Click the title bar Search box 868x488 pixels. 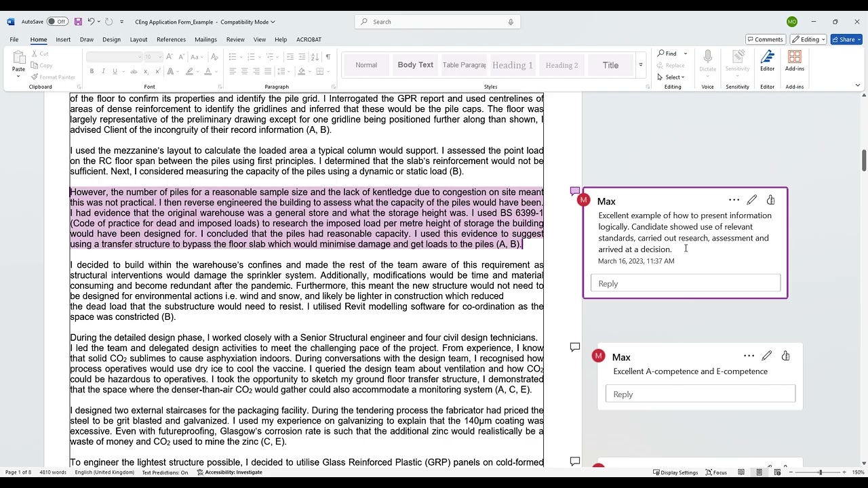point(437,22)
